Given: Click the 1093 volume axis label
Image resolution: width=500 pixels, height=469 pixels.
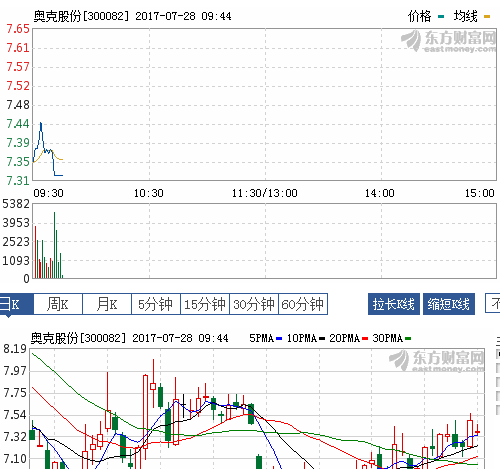Looking at the screenshot, I should (16, 261).
